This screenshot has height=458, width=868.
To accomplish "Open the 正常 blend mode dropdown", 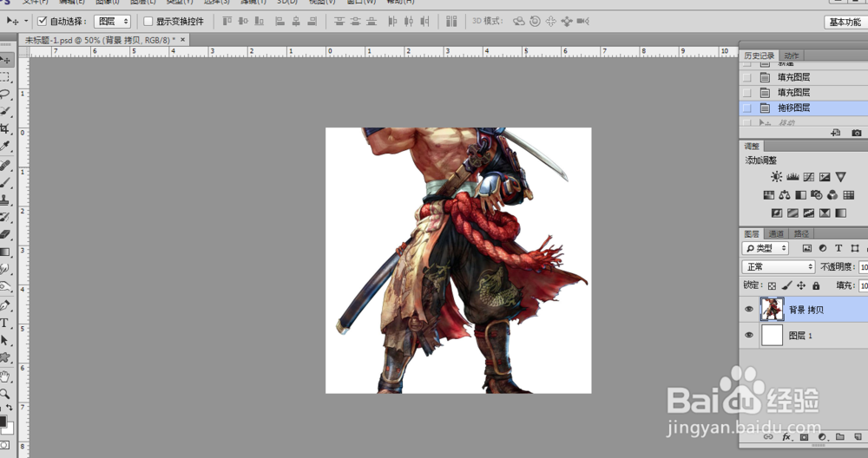I will pos(779,267).
